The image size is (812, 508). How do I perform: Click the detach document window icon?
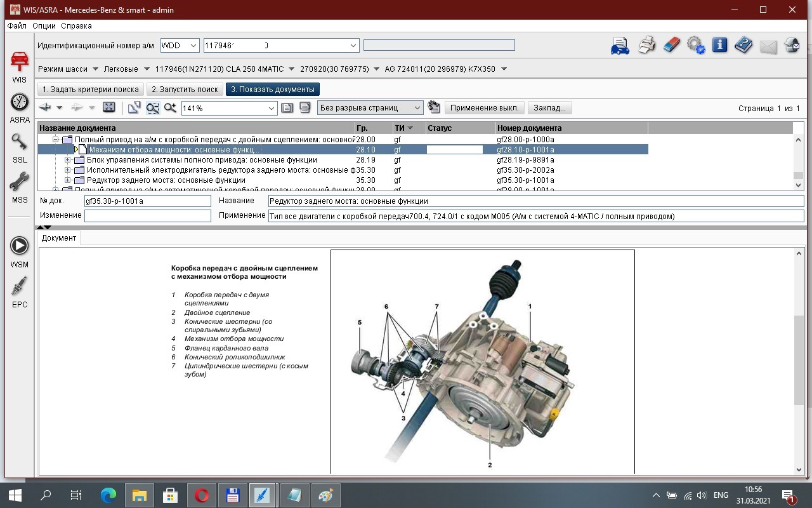tap(134, 108)
